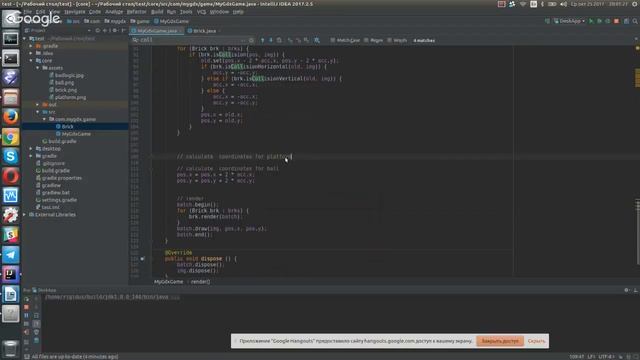Open the DeskApp run configuration dropdown
Screen dimensions: 640x360
569,21
